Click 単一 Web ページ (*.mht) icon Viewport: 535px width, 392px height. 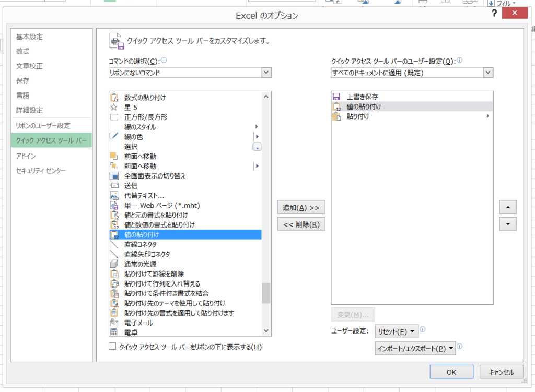pos(114,205)
